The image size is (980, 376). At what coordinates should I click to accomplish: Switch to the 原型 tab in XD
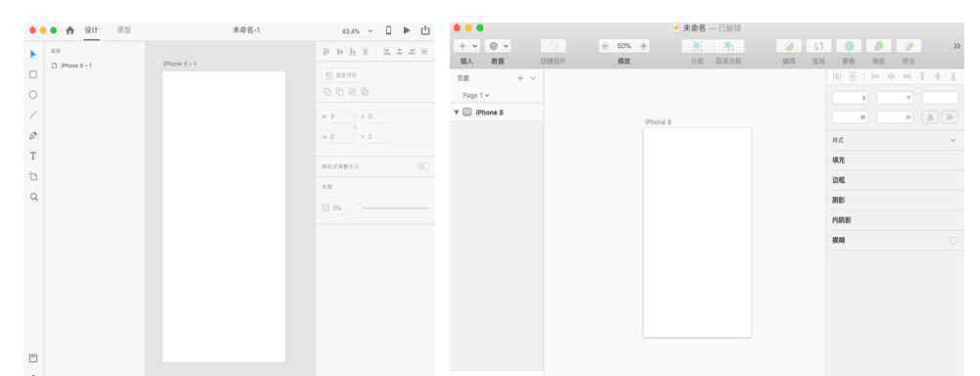point(124,30)
